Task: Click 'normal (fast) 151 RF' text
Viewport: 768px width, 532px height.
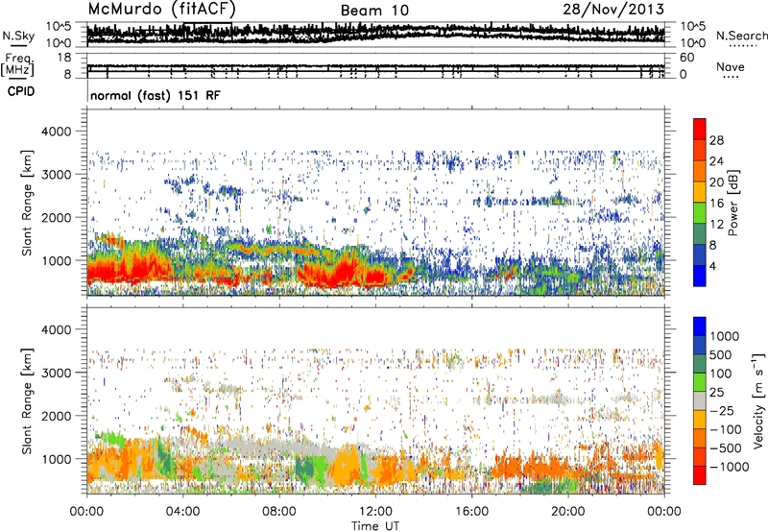Action: [156, 95]
